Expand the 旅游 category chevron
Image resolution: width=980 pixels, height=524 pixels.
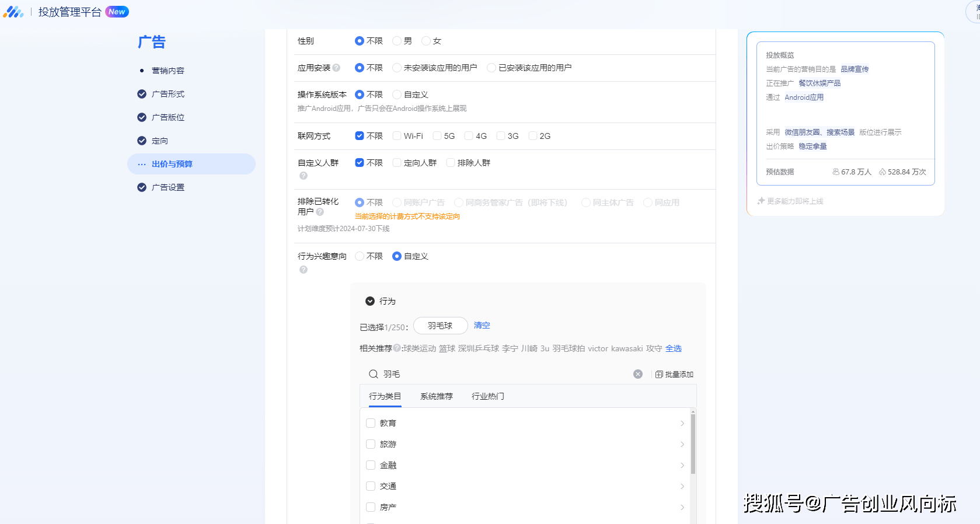(x=682, y=444)
